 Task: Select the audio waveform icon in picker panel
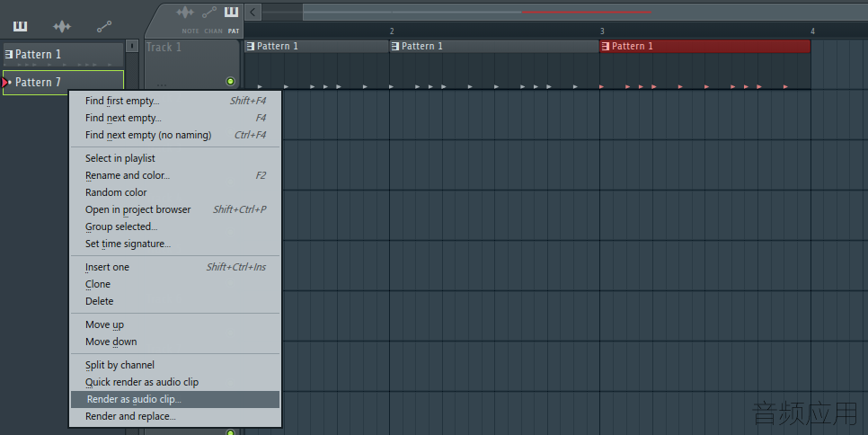(x=62, y=26)
